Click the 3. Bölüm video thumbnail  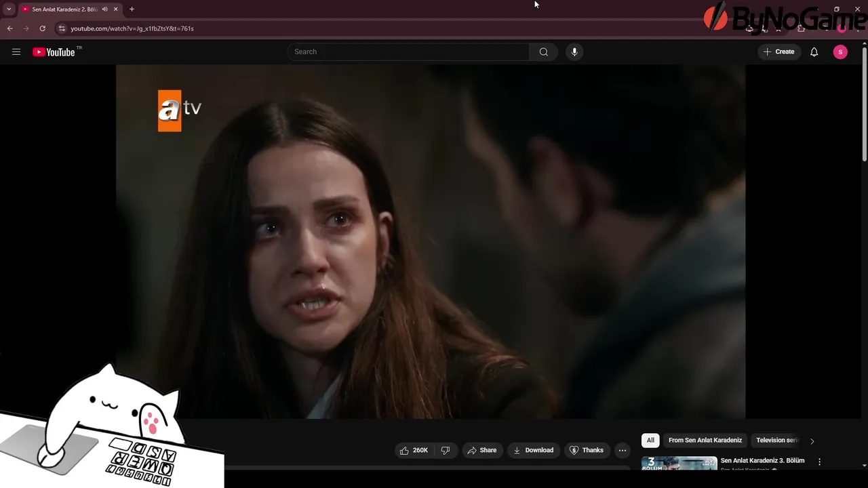pos(679,464)
